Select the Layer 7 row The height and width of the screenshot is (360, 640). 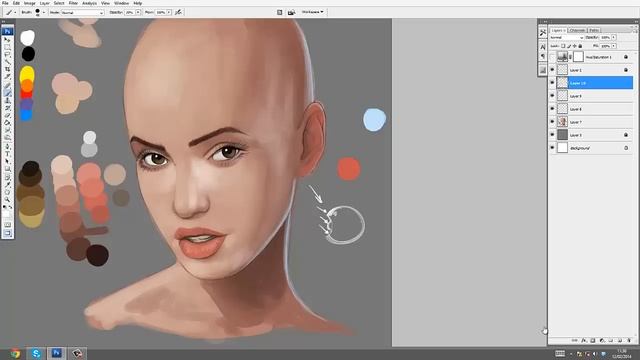(x=591, y=122)
